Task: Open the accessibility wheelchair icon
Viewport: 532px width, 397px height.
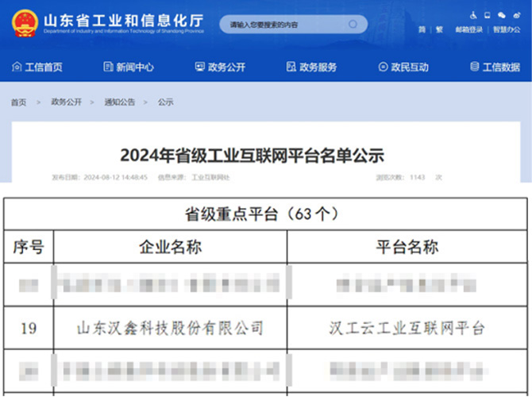Action: [473, 15]
